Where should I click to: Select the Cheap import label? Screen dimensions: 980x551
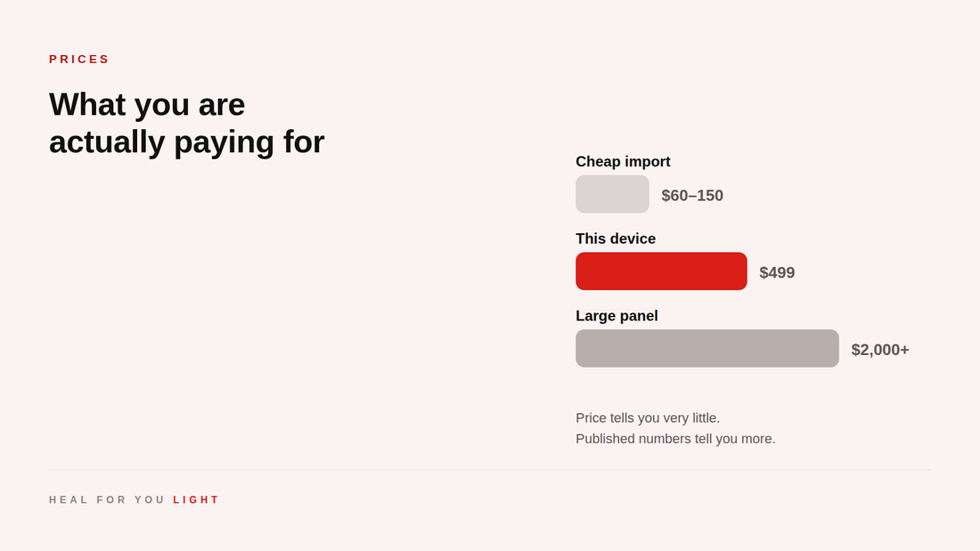pyautogui.click(x=623, y=162)
